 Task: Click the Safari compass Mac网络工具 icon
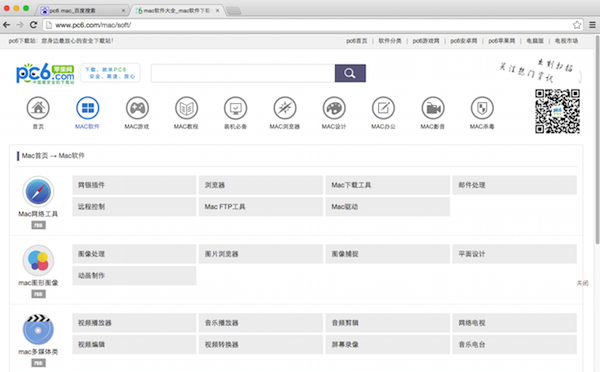pos(38,192)
